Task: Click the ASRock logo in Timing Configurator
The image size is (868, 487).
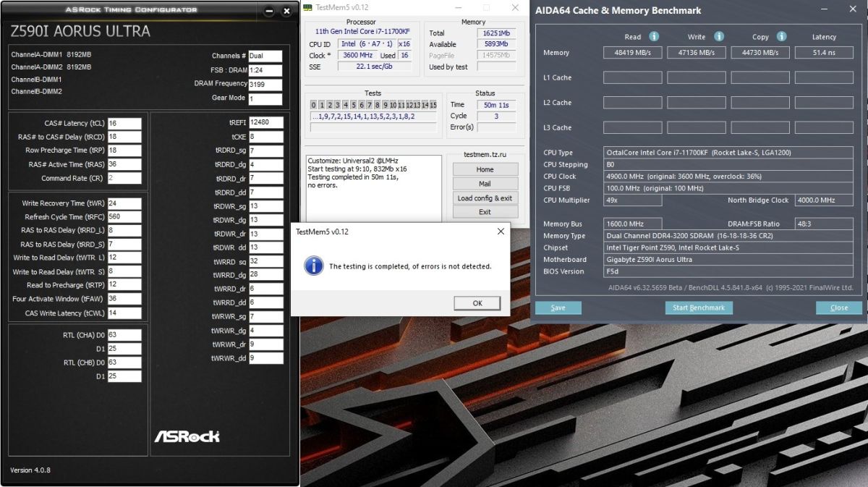Action: coord(187,436)
